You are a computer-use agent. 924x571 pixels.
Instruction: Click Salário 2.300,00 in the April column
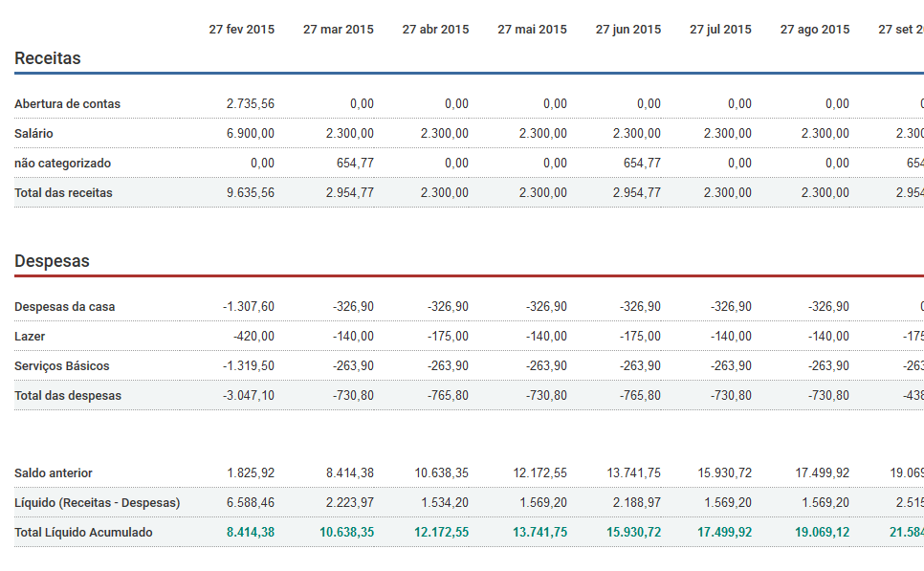(445, 134)
